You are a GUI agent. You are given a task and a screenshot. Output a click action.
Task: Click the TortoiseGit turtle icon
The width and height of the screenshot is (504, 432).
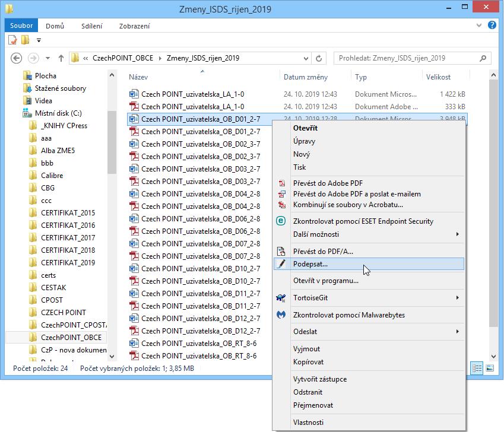click(281, 298)
